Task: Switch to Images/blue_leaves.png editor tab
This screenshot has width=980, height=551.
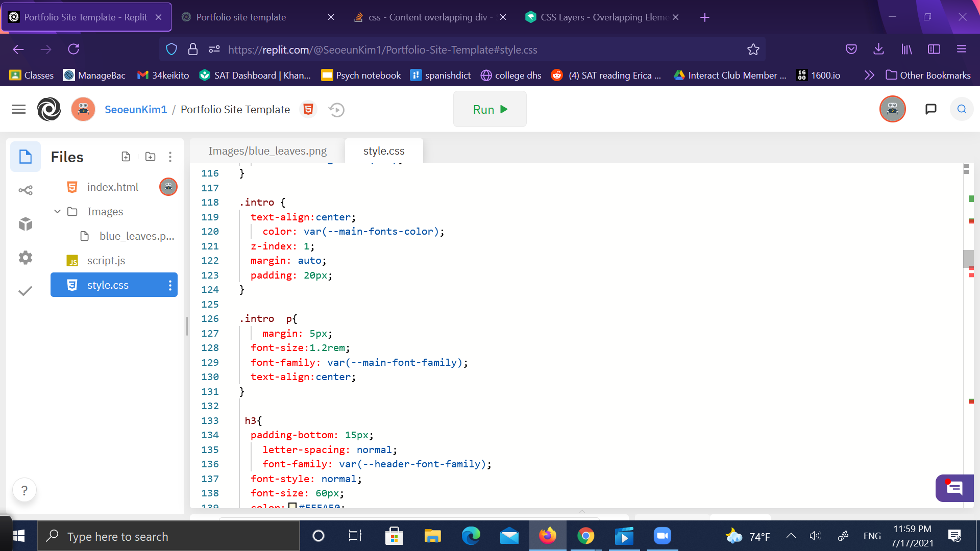Action: (267, 151)
